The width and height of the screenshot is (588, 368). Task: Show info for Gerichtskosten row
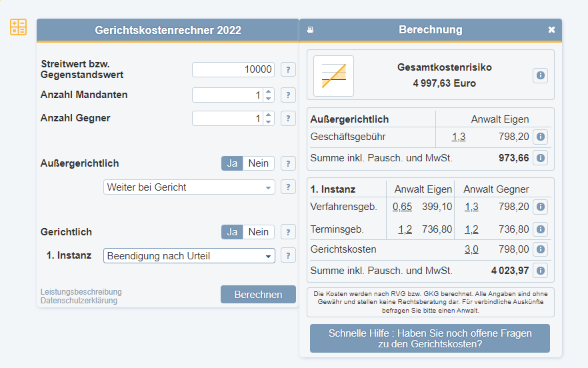[541, 249]
